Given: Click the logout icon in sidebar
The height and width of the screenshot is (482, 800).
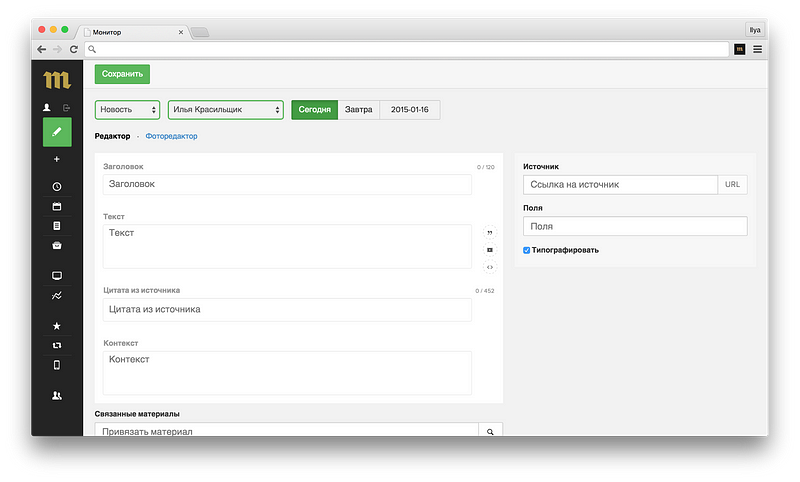Looking at the screenshot, I should (x=66, y=108).
